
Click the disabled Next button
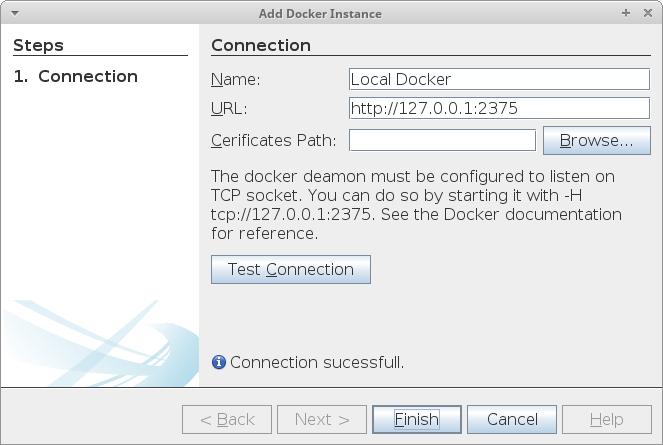[x=322, y=420]
